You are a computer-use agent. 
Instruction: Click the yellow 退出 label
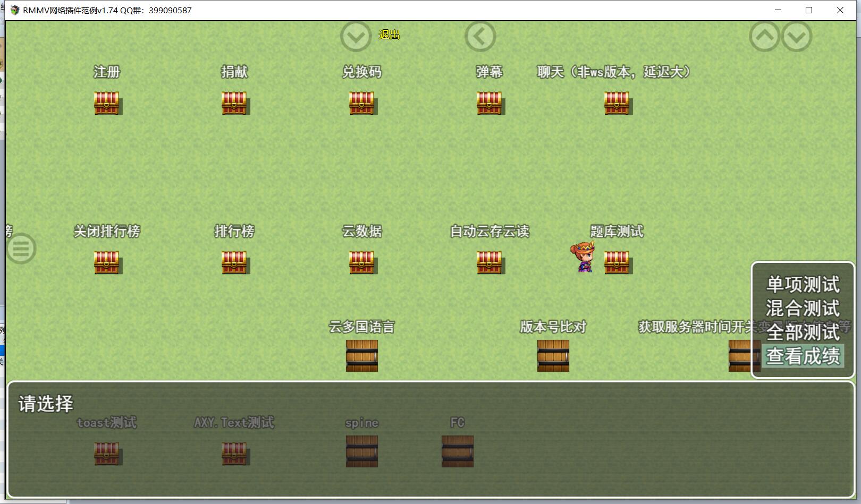pyautogui.click(x=389, y=35)
